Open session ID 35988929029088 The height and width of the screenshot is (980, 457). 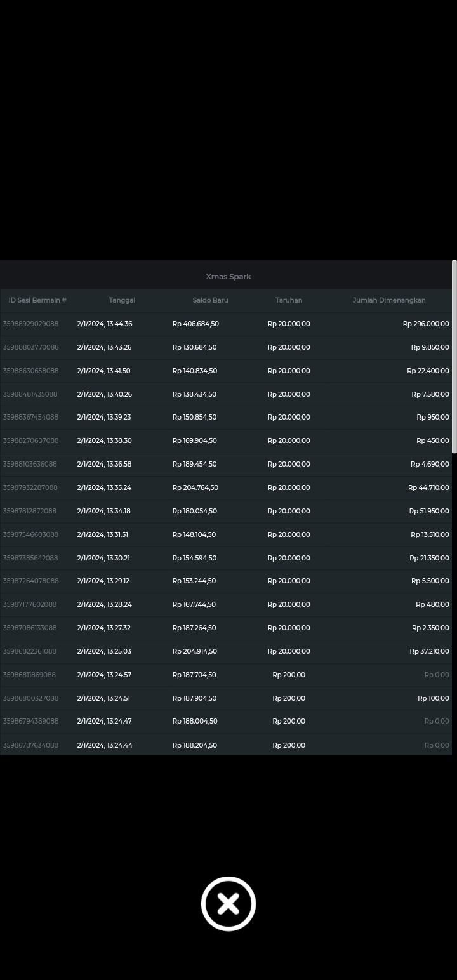[x=30, y=324]
